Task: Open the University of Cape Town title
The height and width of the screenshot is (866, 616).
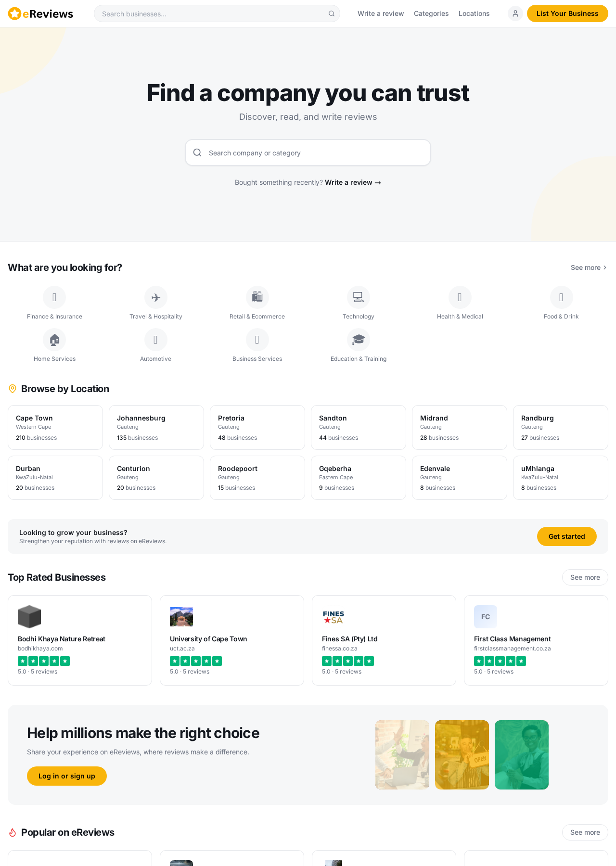Action: point(208,639)
